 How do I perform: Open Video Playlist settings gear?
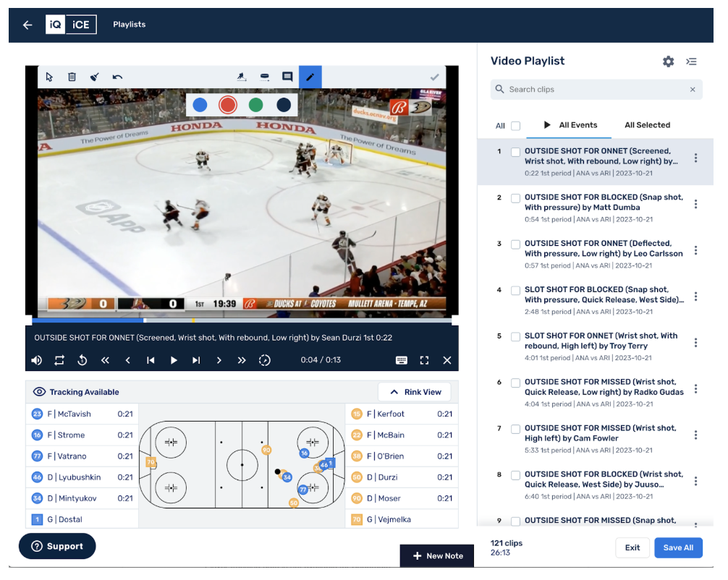668,61
